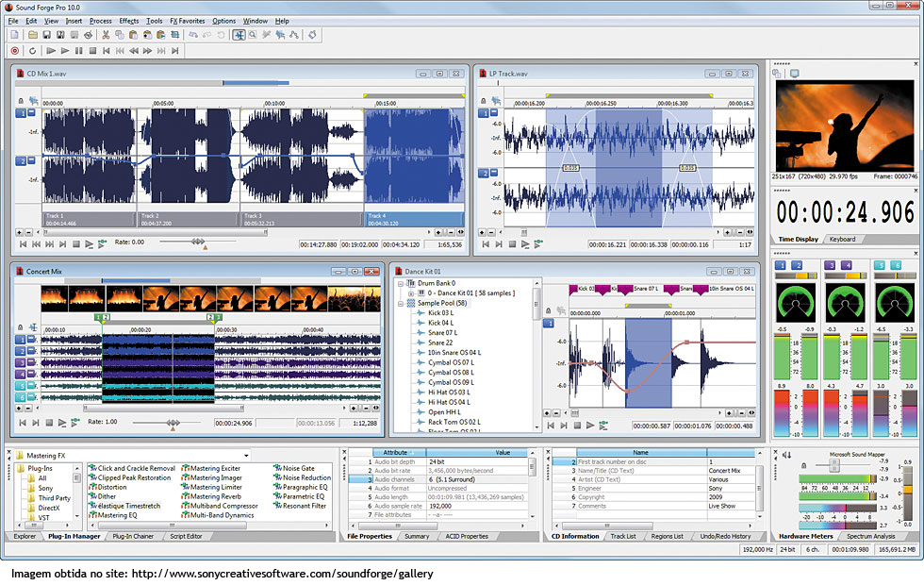Toggle meter channel 4 in Hardware Meters
The height and width of the screenshot is (585, 924).
[847, 266]
